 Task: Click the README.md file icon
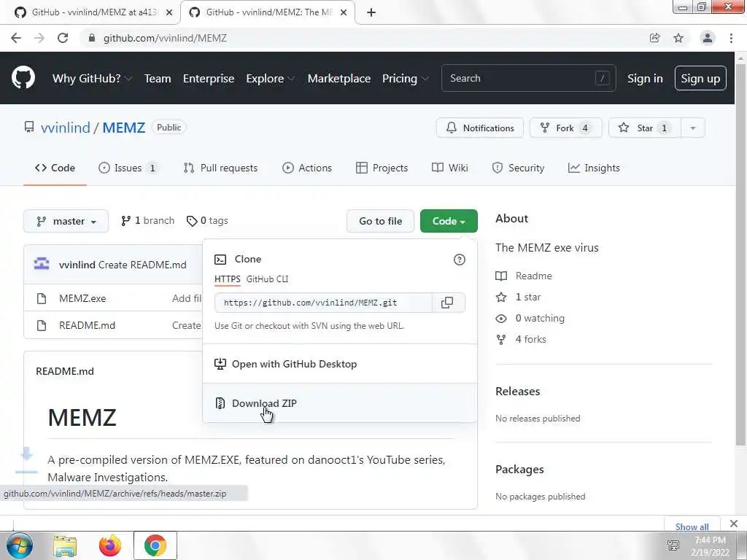point(42,325)
